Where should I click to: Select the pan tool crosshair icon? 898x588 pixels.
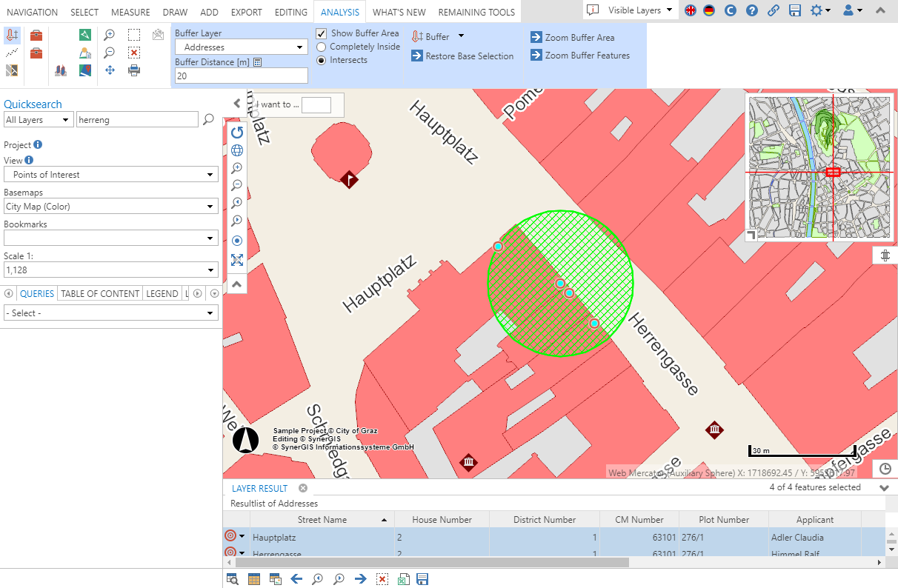click(x=110, y=70)
